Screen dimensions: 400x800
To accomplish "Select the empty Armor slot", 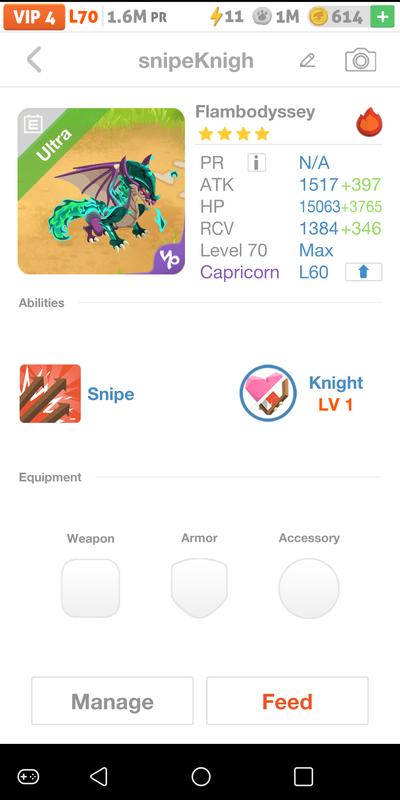I will point(199,588).
